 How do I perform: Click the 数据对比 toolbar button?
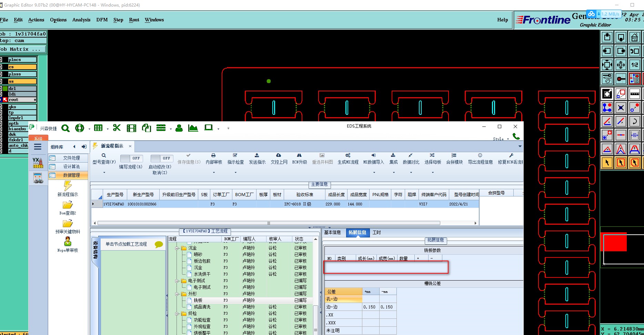point(411,159)
